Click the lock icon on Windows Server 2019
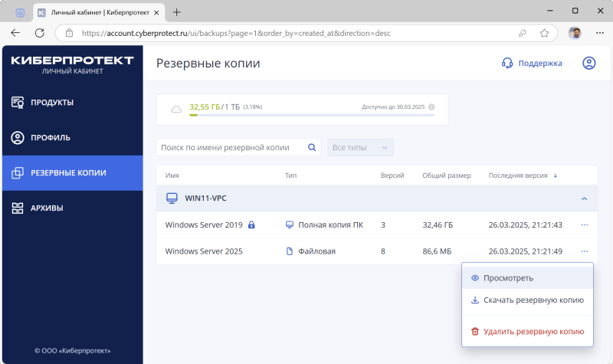Image resolution: width=613 pixels, height=364 pixels. [251, 225]
